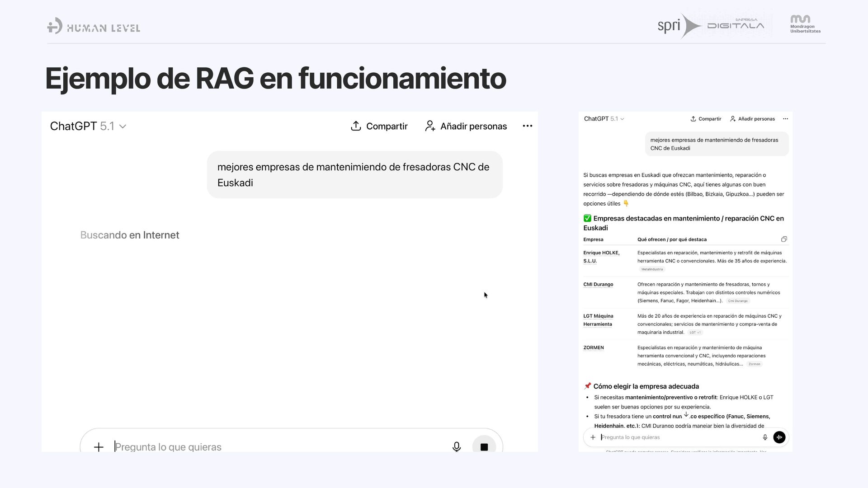Open the three-dots menu in small chat
Viewport: 868px width, 488px height.
coord(785,119)
